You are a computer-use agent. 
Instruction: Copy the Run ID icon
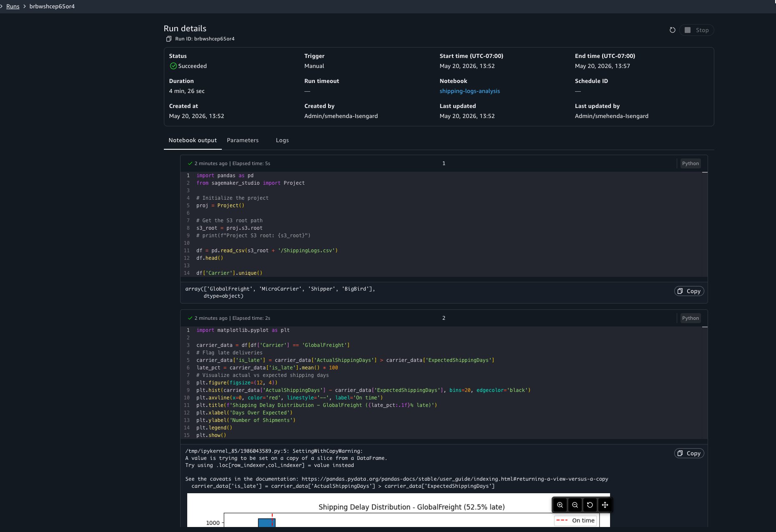(168, 39)
